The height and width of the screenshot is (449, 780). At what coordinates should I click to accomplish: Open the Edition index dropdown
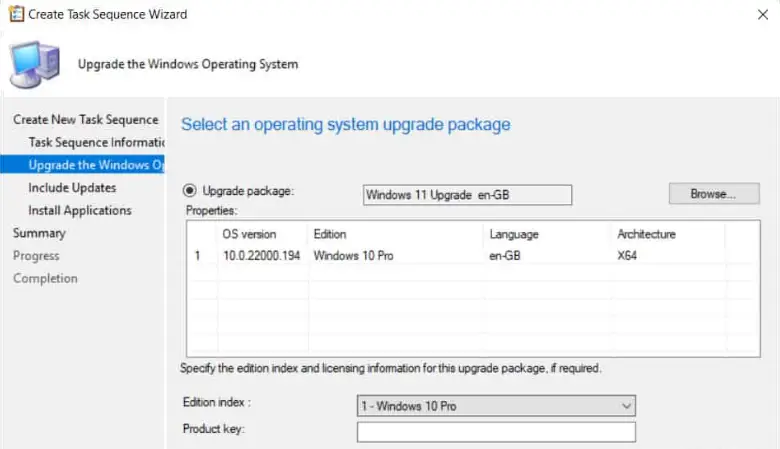(496, 406)
